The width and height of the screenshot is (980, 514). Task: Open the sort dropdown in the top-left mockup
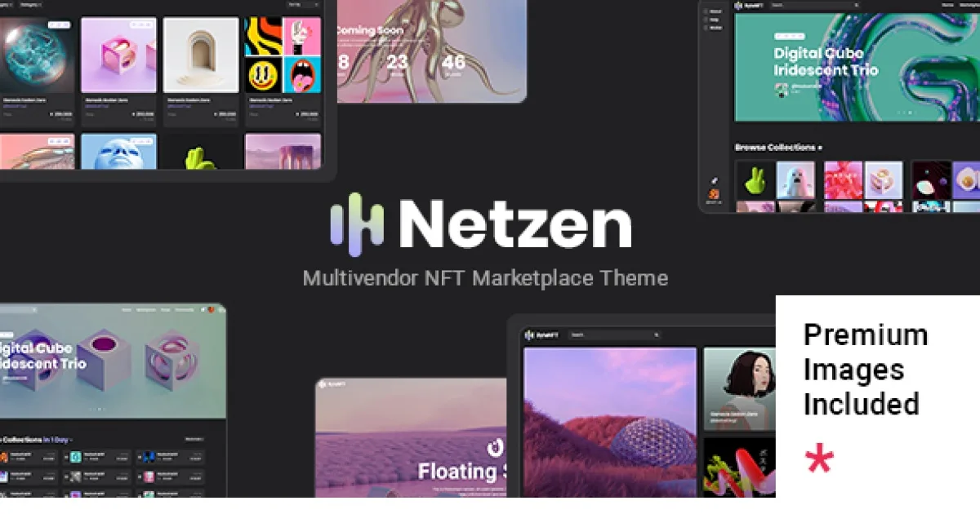304,5
